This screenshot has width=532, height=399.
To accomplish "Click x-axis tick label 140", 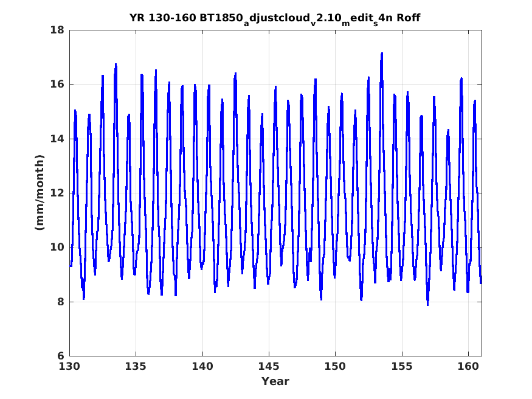I will [202, 367].
